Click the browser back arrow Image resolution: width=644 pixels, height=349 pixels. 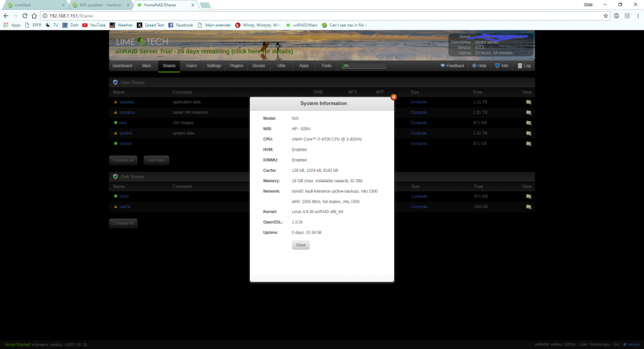pos(6,15)
